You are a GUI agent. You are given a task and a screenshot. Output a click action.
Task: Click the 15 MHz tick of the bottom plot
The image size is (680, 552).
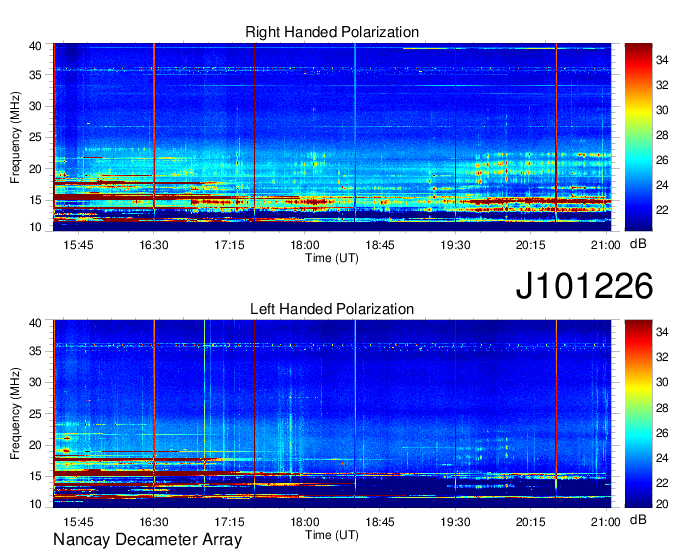click(x=36, y=477)
